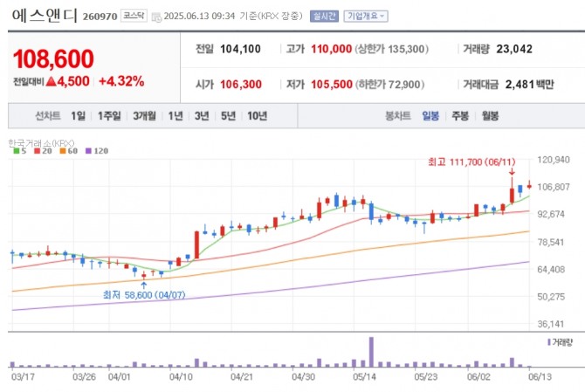Click the 06/13 date axis label
The width and height of the screenshot is (585, 392).
click(540, 376)
